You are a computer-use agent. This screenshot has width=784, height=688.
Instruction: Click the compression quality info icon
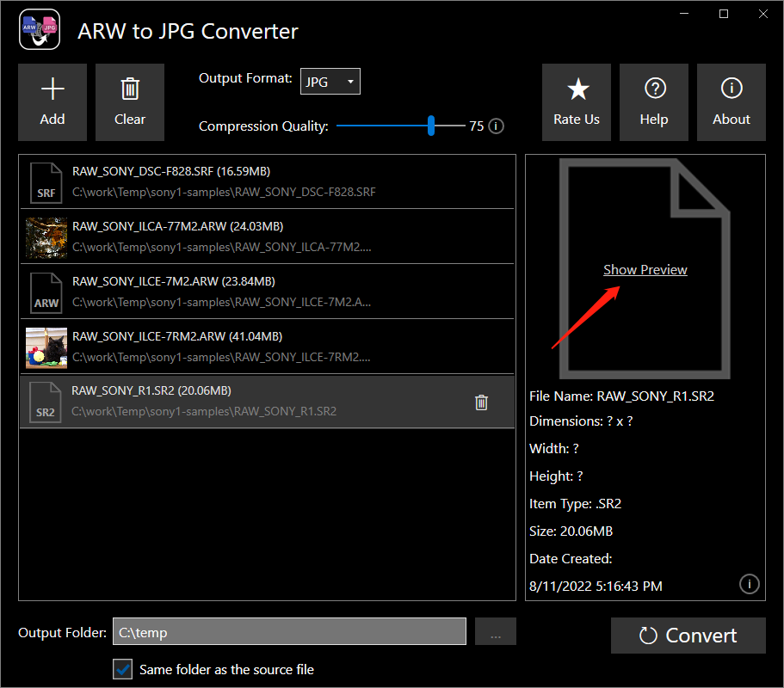click(496, 126)
